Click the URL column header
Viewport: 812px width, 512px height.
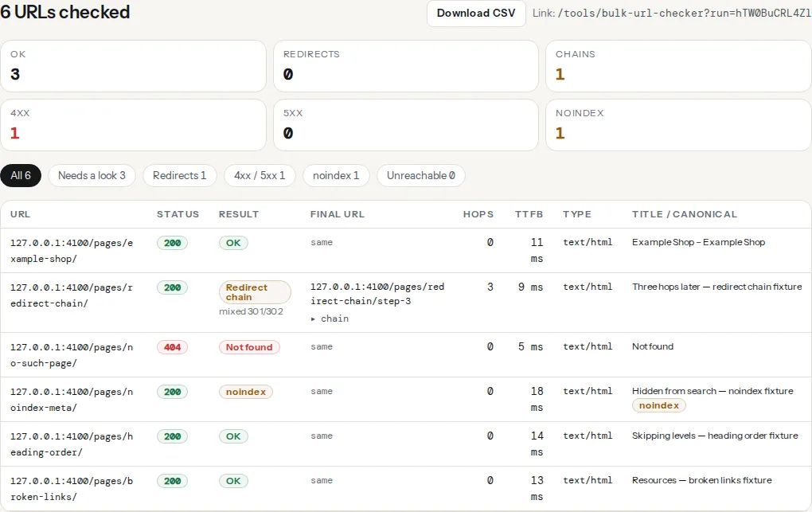click(x=20, y=214)
